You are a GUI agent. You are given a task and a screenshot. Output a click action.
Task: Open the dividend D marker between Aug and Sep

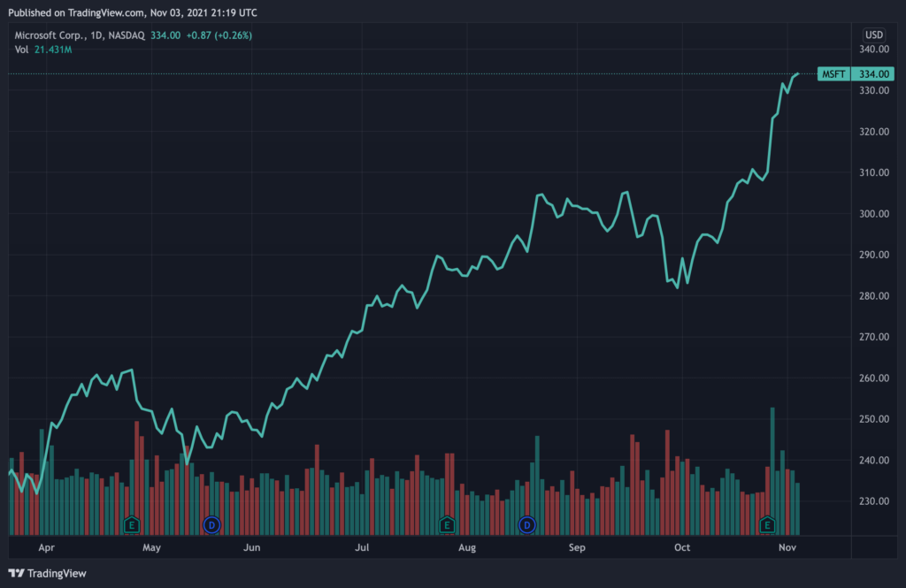(527, 525)
